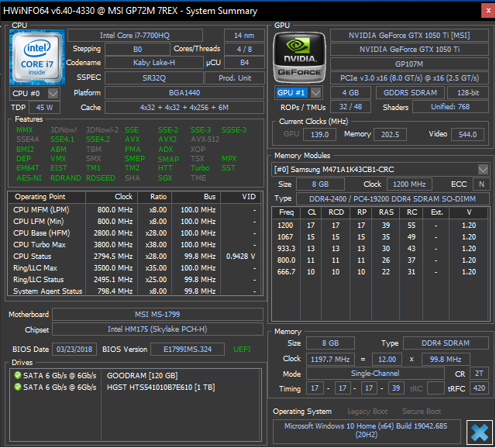Click the Turbo feature label
The width and height of the screenshot is (496, 448).
200,168
